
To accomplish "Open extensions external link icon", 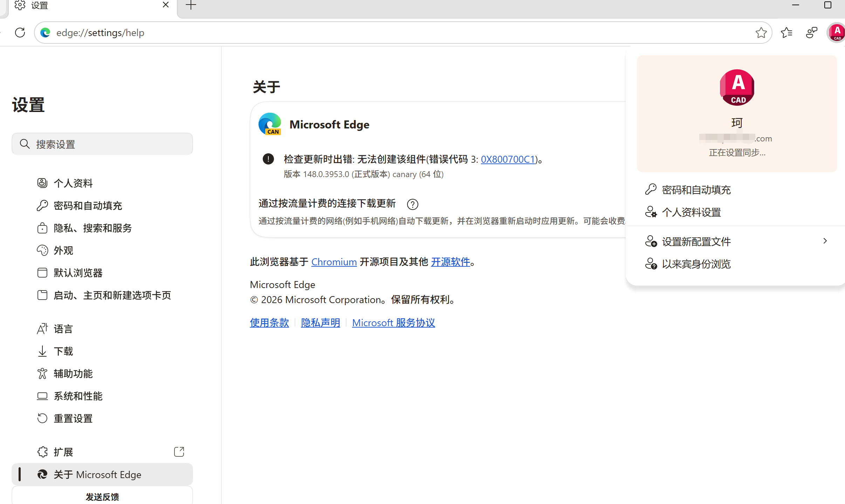I will (x=179, y=452).
